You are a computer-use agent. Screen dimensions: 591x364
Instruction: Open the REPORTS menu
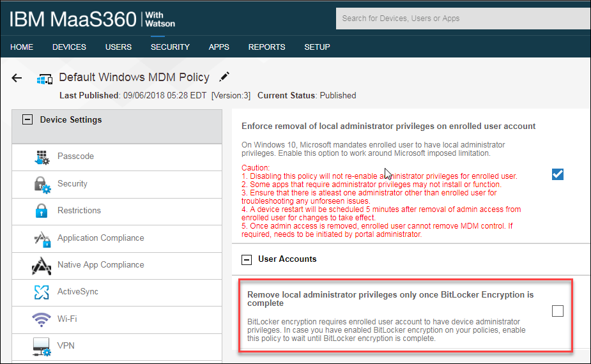[x=266, y=47]
